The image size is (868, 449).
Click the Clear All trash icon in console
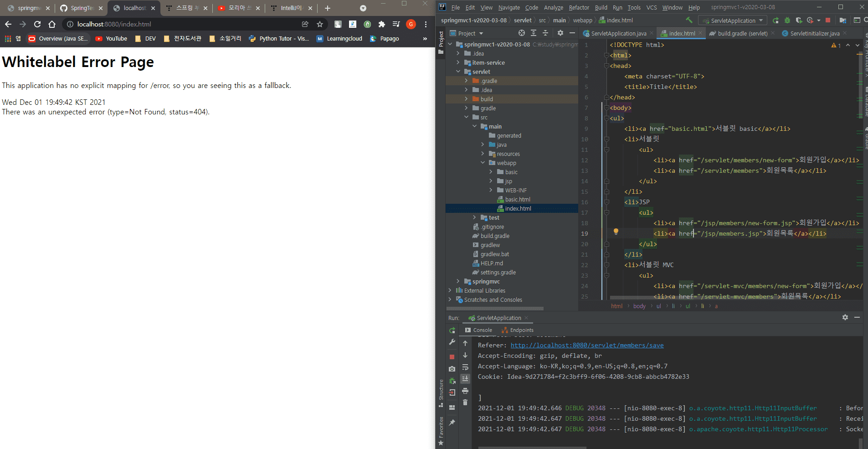(x=465, y=403)
